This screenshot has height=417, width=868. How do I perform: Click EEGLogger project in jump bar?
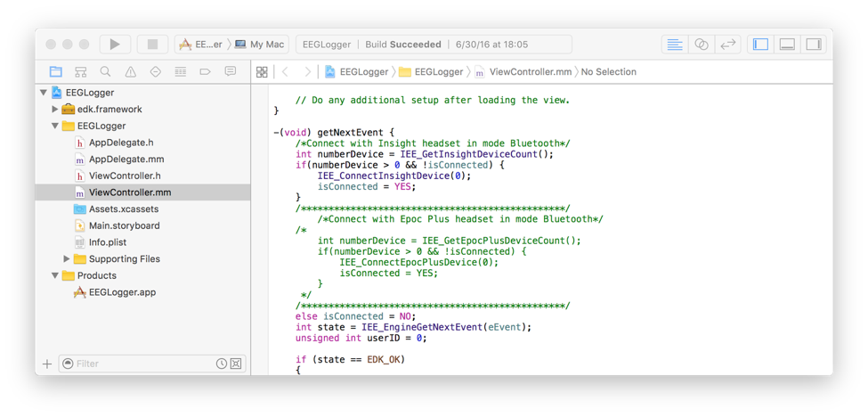(x=356, y=72)
